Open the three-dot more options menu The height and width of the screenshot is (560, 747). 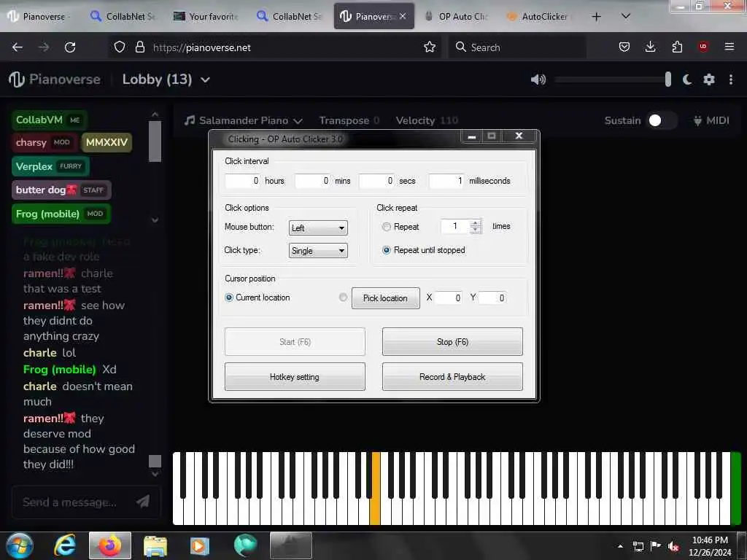[731, 79]
